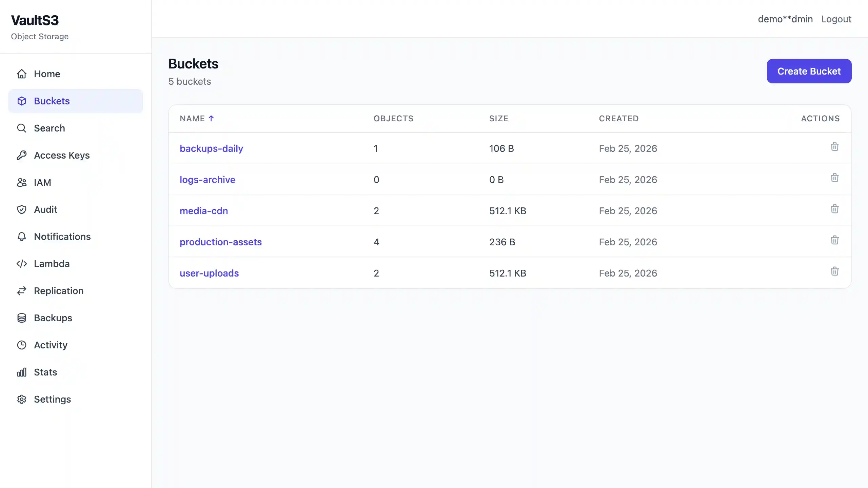
Task: Remove media-cdn bucket using trash icon
Action: pyautogui.click(x=834, y=209)
